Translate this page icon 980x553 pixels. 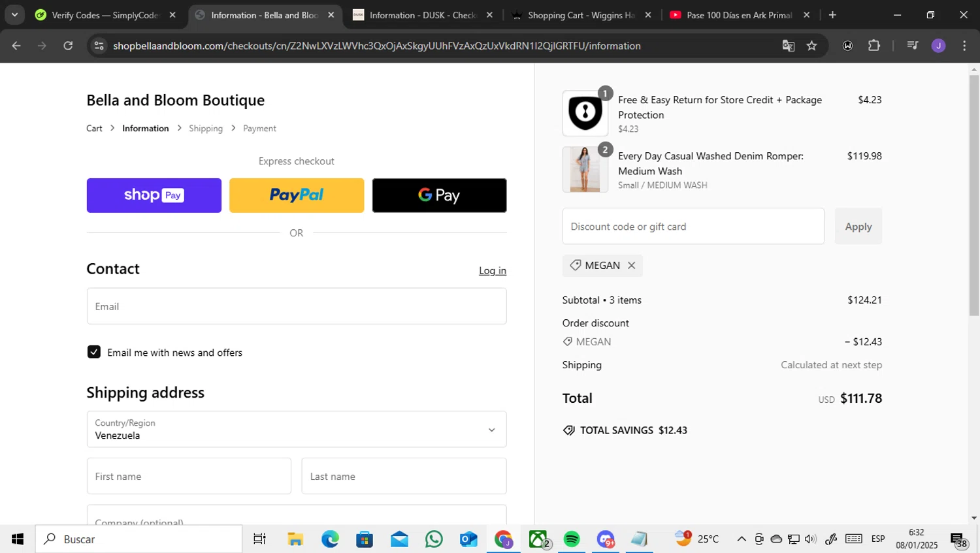(x=789, y=46)
